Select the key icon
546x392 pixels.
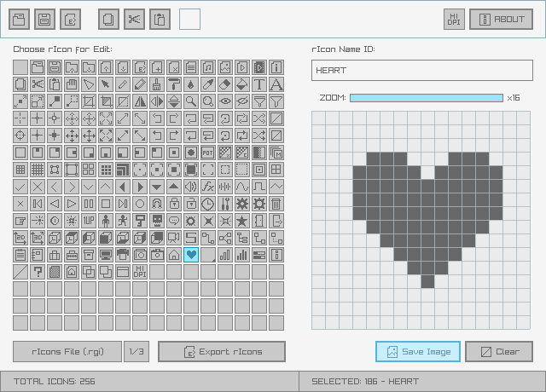pos(140,221)
